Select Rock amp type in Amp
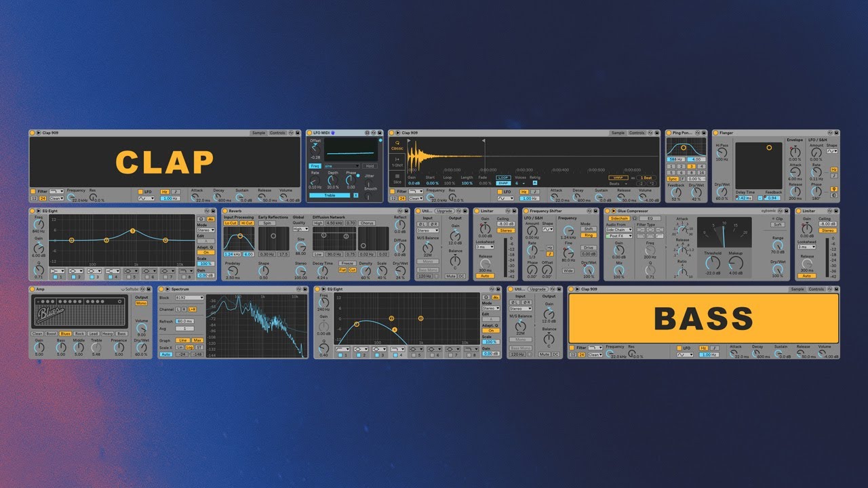 [x=79, y=333]
